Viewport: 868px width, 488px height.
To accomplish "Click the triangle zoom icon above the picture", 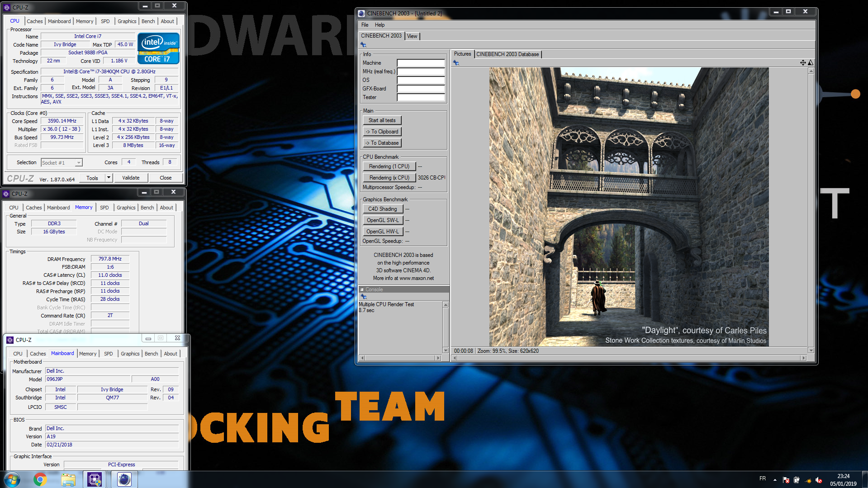I will point(811,63).
